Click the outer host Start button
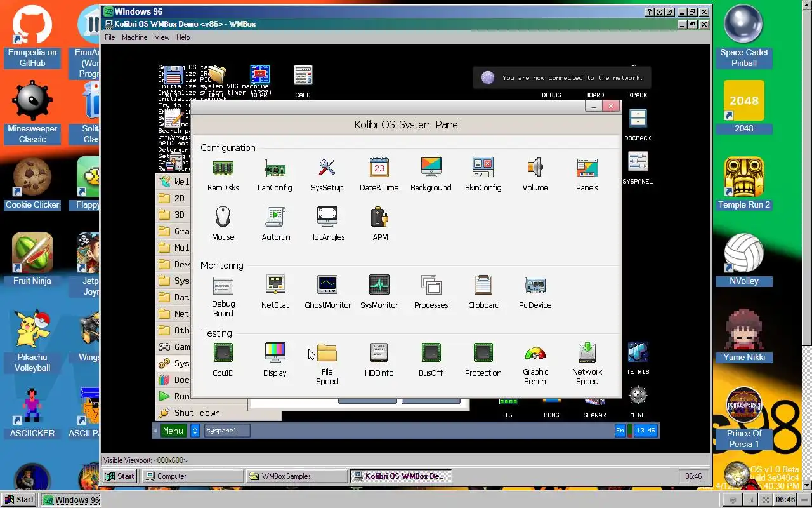The width and height of the screenshot is (812, 508). 18,500
